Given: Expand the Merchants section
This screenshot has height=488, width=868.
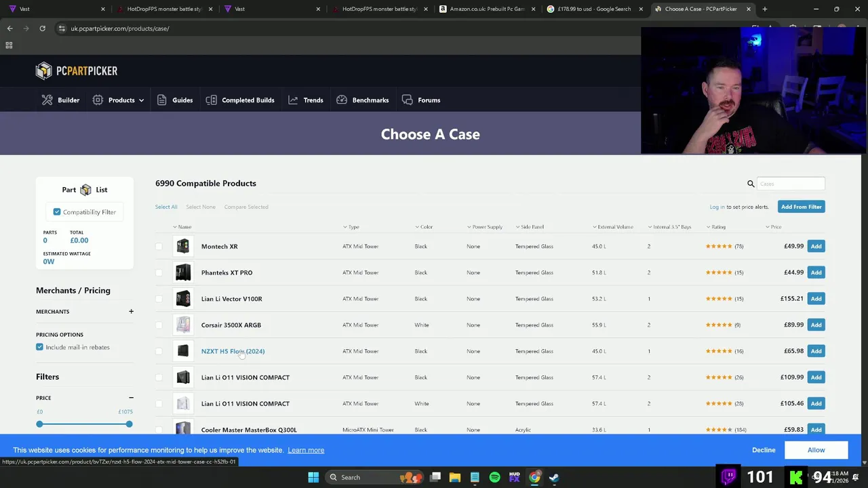Looking at the screenshot, I should 131,312.
